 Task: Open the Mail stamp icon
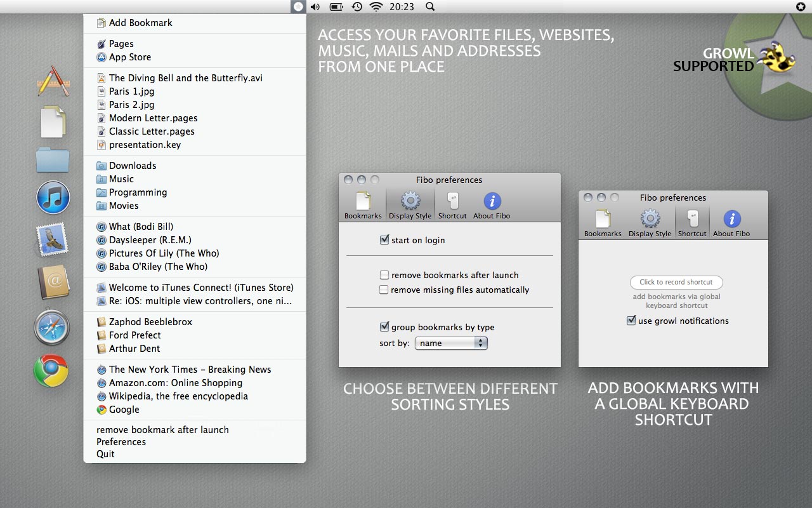point(52,241)
